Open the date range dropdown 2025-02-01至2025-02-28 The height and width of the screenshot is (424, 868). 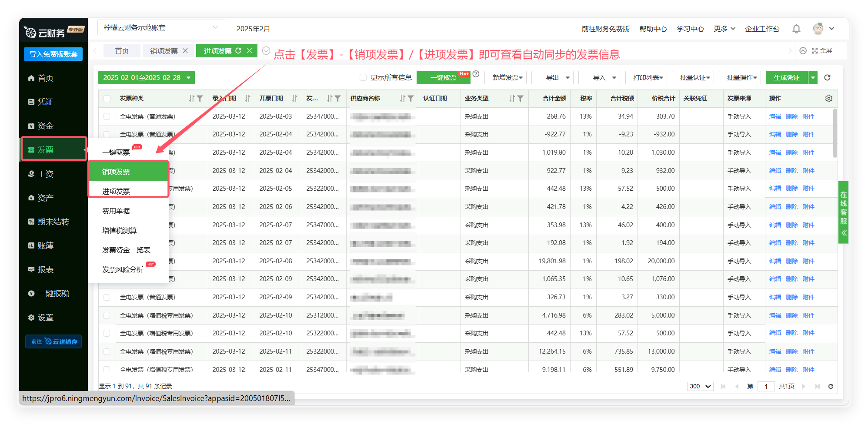tap(146, 77)
